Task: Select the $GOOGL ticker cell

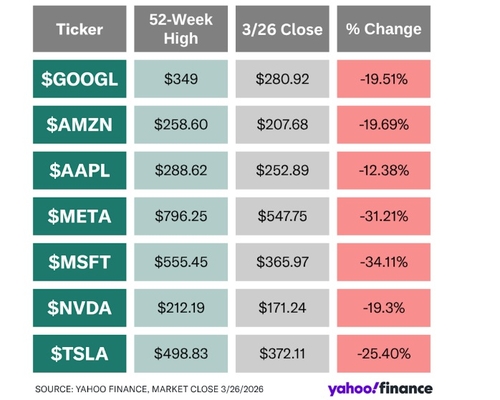Action: coord(80,79)
